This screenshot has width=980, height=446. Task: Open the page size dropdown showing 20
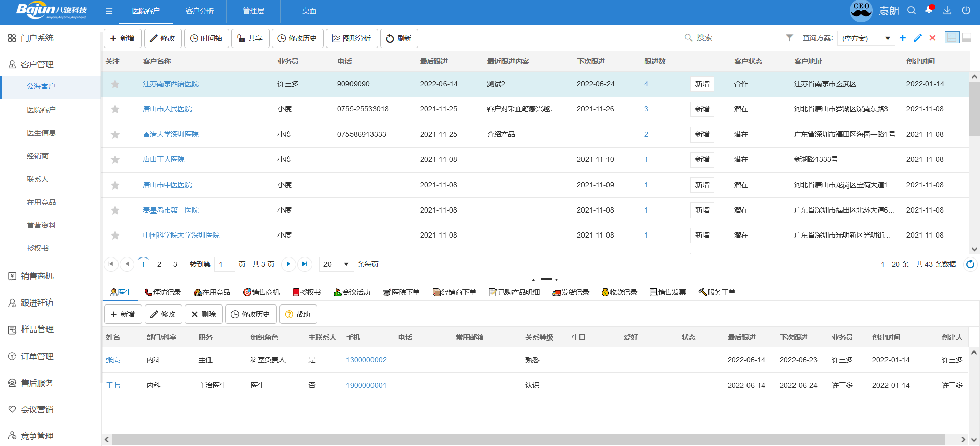336,264
